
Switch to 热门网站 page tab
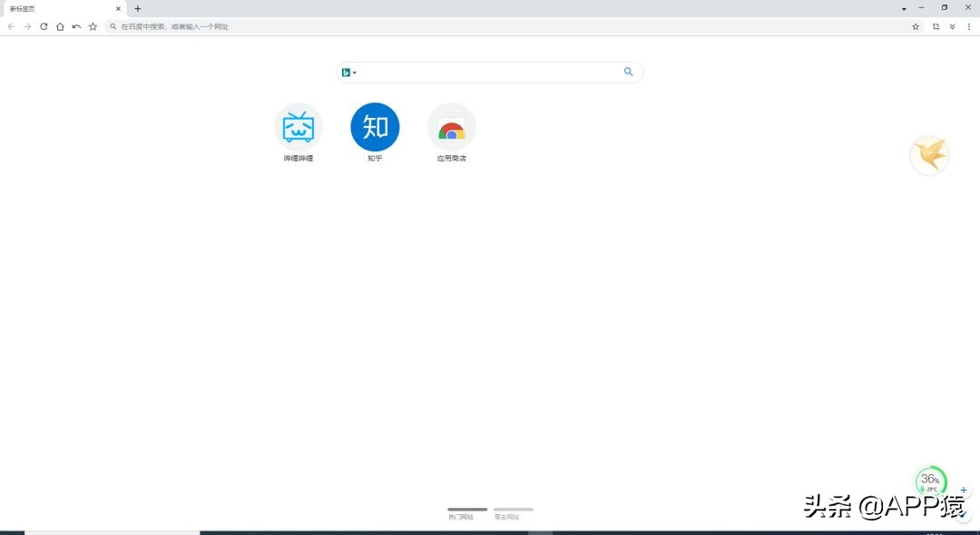tap(467, 514)
